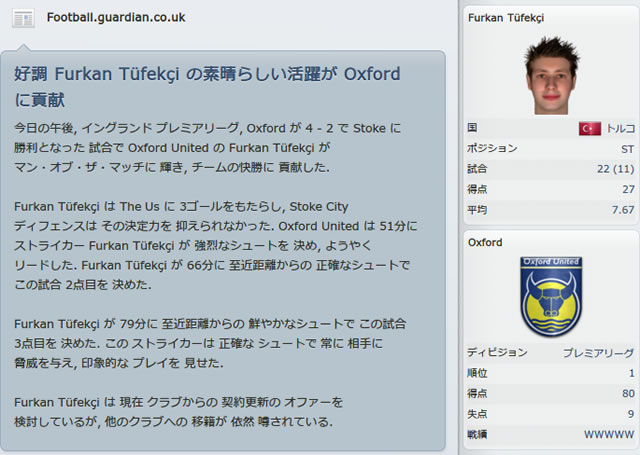Click the 順位 label

477,373
